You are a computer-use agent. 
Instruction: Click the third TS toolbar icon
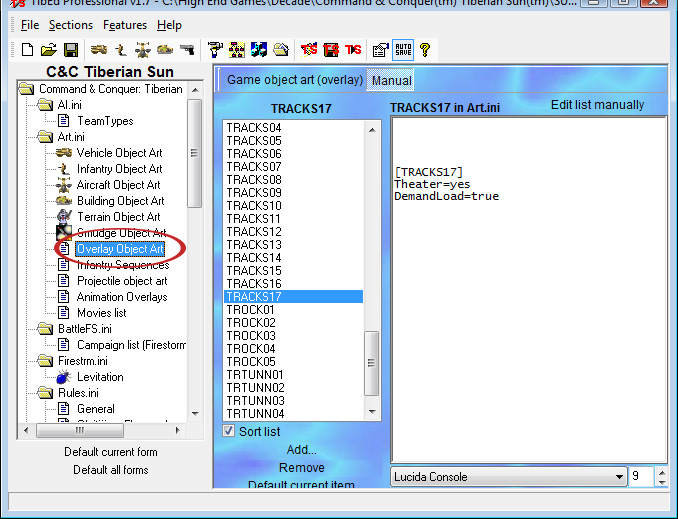pyautogui.click(x=353, y=50)
